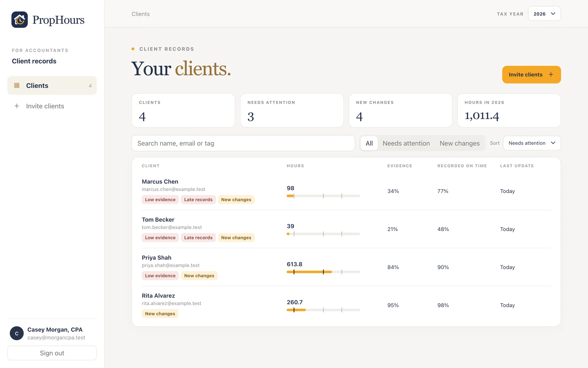The height and width of the screenshot is (368, 588).
Task: Click marcus.chen@example.test email
Action: coord(173,189)
